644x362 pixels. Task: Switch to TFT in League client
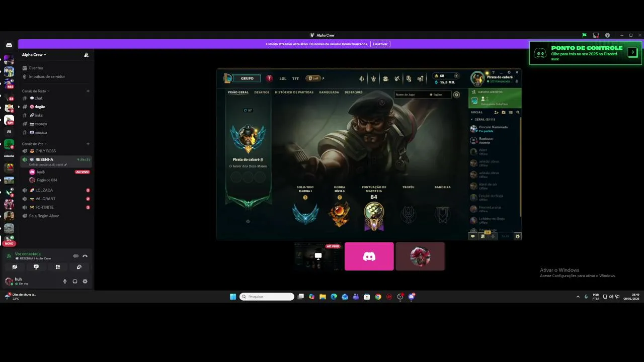(295, 78)
